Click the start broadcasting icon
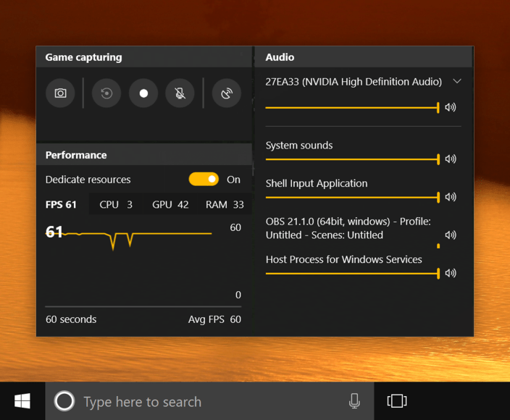The height and width of the screenshot is (420, 510). (x=227, y=93)
